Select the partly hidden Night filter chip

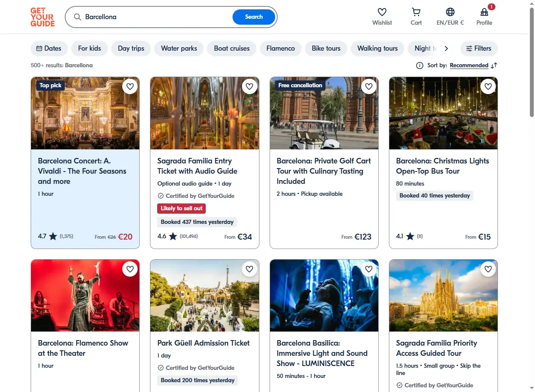pos(424,49)
